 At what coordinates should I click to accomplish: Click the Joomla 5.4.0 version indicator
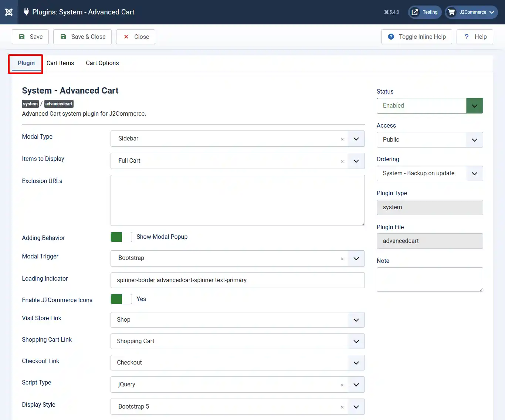coord(392,12)
